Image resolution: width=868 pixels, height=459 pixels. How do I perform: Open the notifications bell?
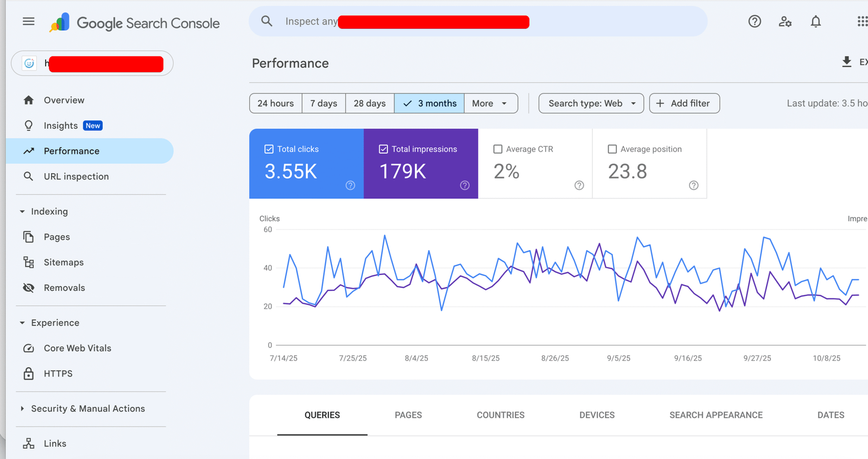[815, 22]
